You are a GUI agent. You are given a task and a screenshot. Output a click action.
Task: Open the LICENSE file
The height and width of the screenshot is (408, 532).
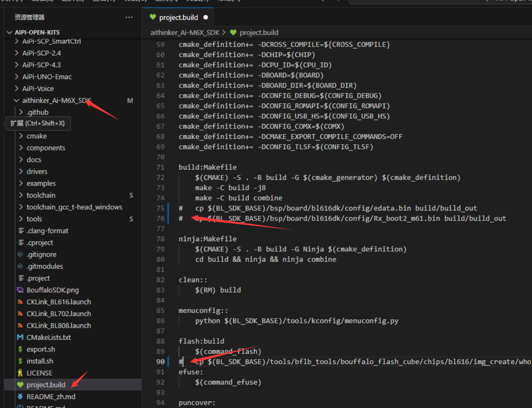(x=39, y=373)
